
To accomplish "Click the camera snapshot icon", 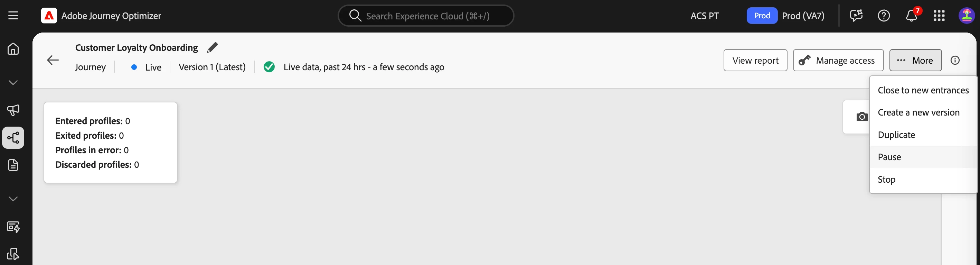I will pos(862,117).
